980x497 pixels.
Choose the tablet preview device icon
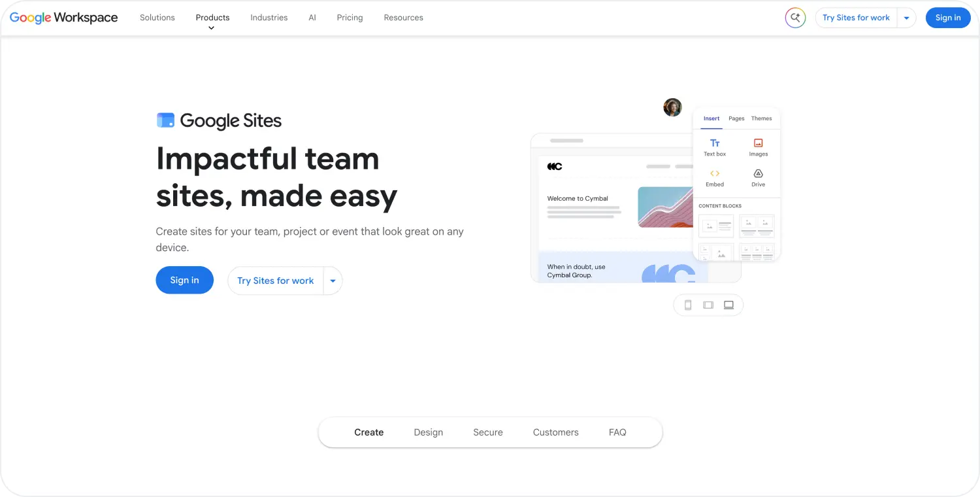click(708, 305)
